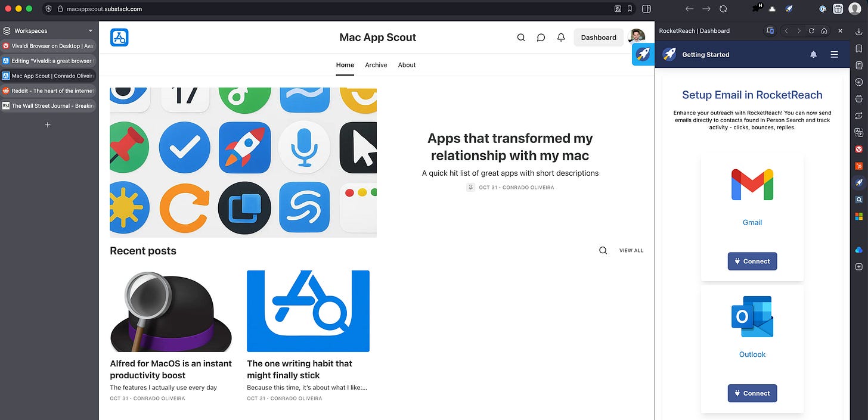Image resolution: width=868 pixels, height=420 pixels.
Task: Open "Apps that transformed my relationship" post title
Action: [x=510, y=147]
